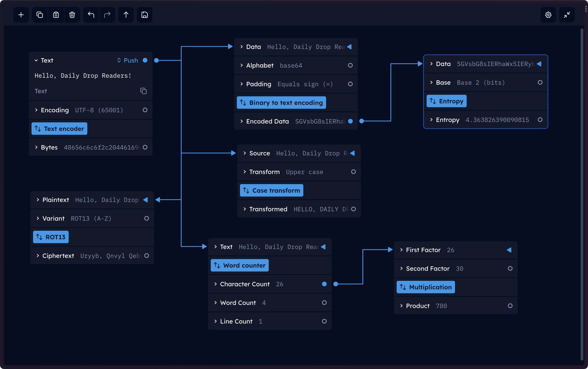Open the Push mode dropdown
The image size is (588, 369).
click(x=127, y=60)
